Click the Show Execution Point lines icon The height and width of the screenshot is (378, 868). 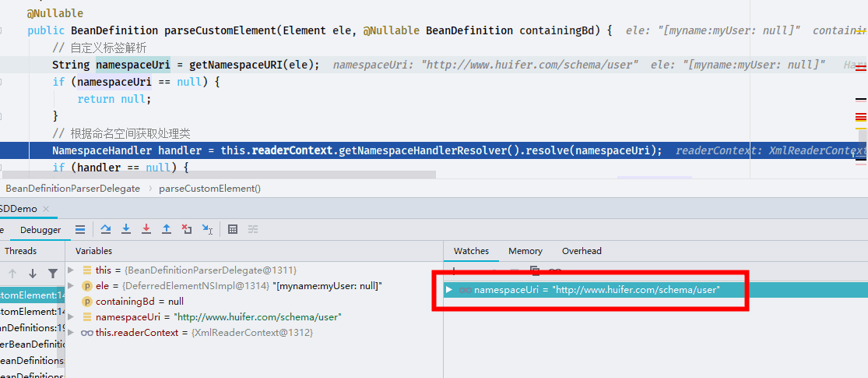pyautogui.click(x=80, y=229)
